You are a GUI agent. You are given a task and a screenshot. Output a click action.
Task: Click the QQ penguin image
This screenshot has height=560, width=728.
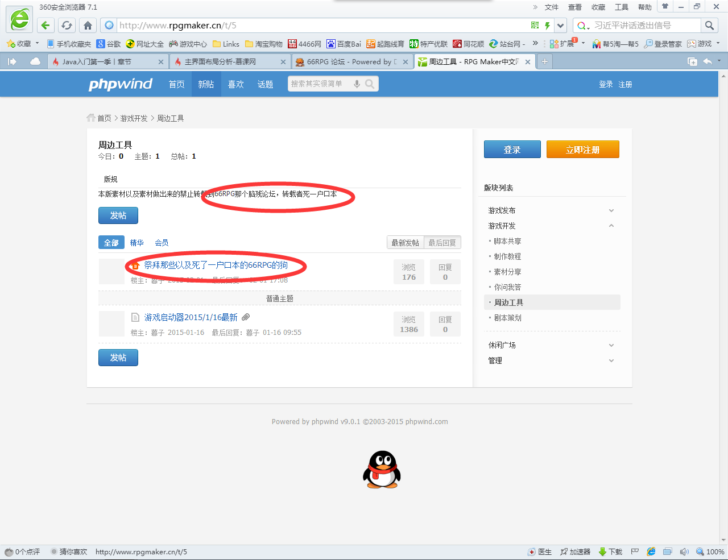pyautogui.click(x=382, y=470)
